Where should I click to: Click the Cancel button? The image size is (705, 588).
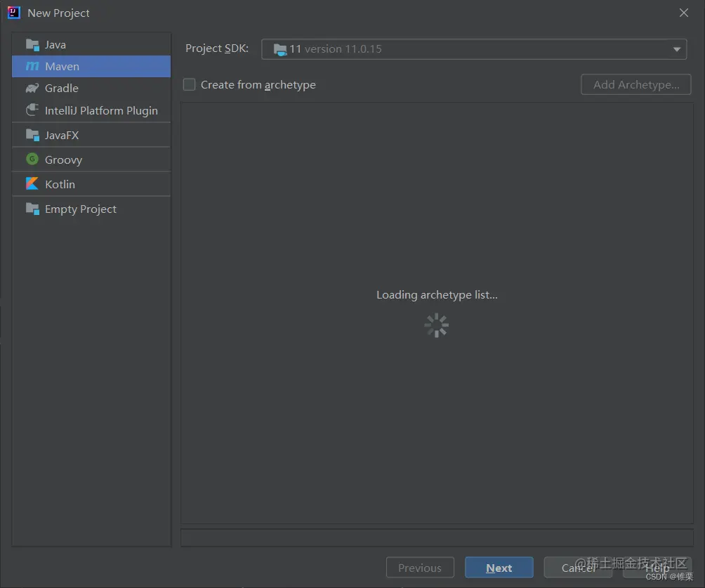coord(578,568)
